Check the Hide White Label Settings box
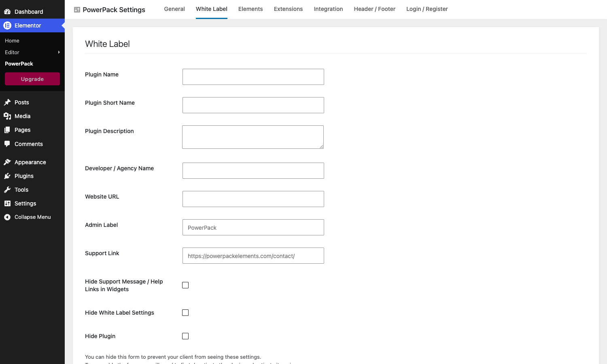Screen dimensions: 607x364 coord(185,313)
